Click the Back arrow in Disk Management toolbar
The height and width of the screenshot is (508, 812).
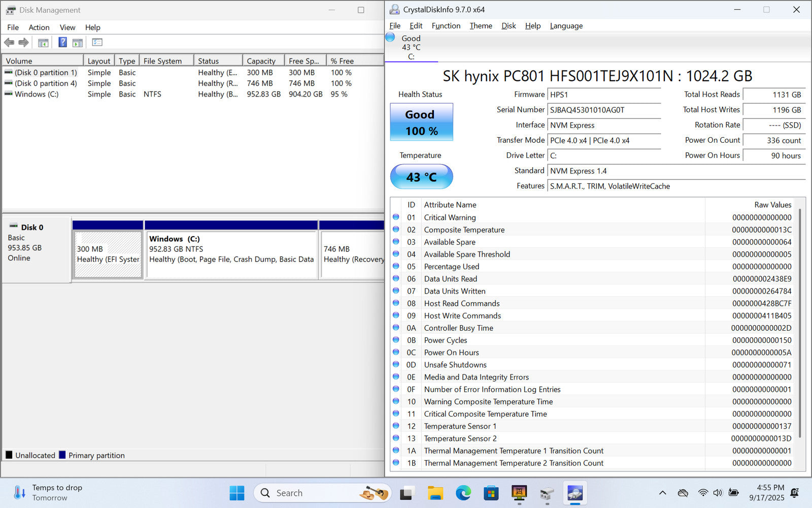point(9,43)
